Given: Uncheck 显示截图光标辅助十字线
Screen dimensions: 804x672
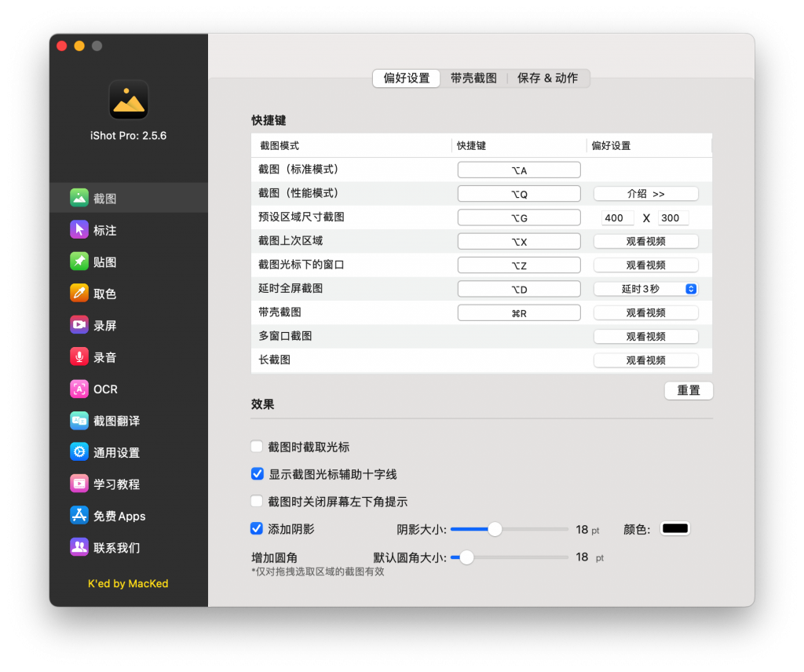Looking at the screenshot, I should [257, 474].
